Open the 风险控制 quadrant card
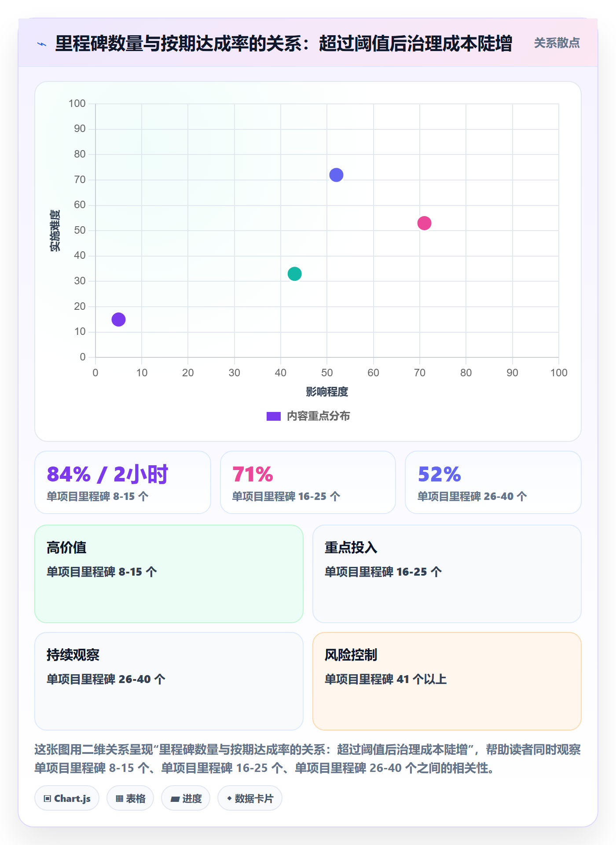This screenshot has width=616, height=845. (447, 681)
